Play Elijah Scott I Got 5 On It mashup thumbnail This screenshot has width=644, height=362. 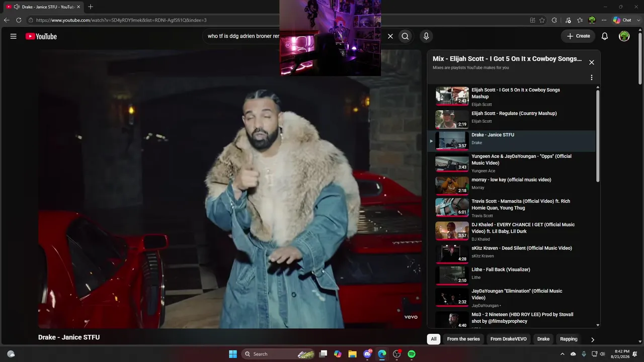coord(452,96)
